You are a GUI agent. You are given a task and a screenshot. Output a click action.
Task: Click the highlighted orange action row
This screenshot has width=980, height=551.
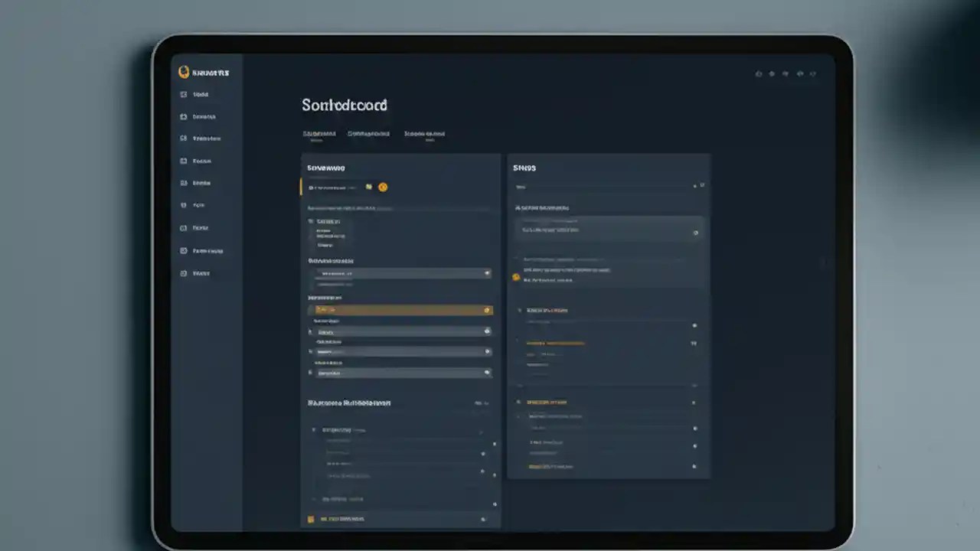398,310
